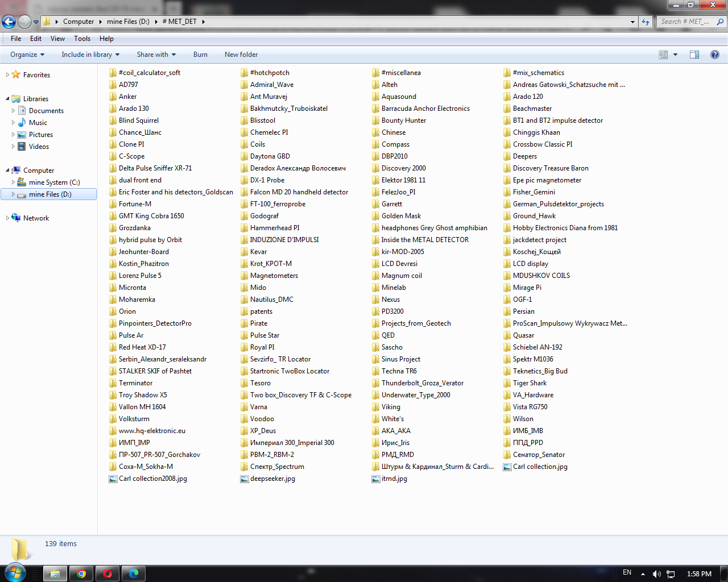
Task: Click the deepseeker.jpg image icon
Action: (245, 479)
